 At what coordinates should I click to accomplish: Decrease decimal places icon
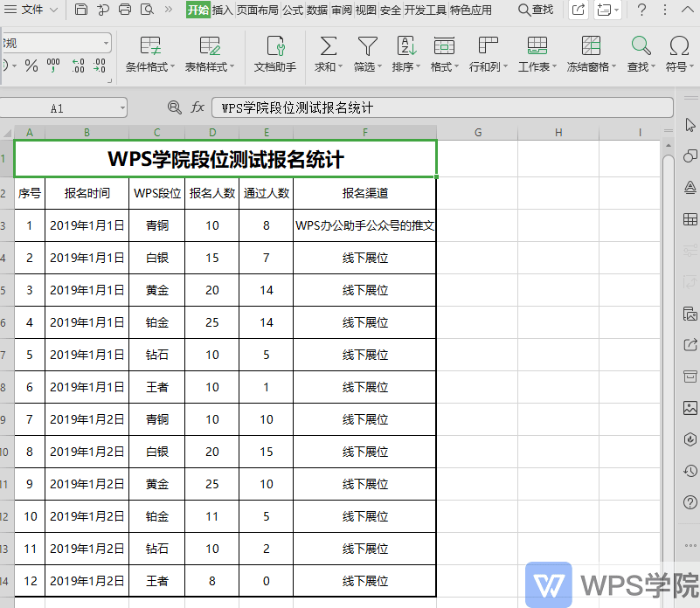point(99,66)
